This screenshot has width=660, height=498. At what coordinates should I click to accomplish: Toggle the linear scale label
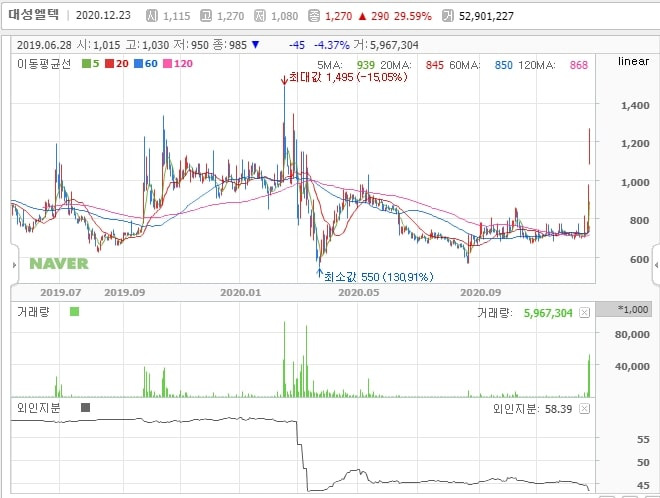tap(633, 61)
